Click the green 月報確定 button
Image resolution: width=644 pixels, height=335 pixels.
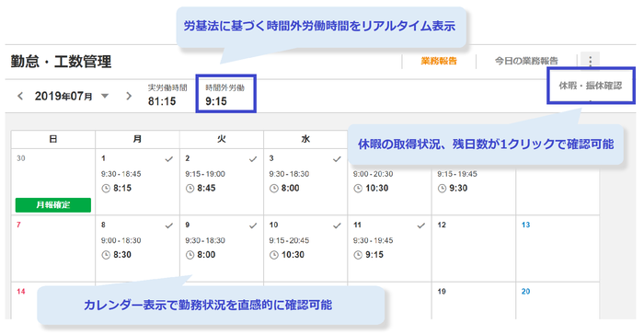click(53, 204)
